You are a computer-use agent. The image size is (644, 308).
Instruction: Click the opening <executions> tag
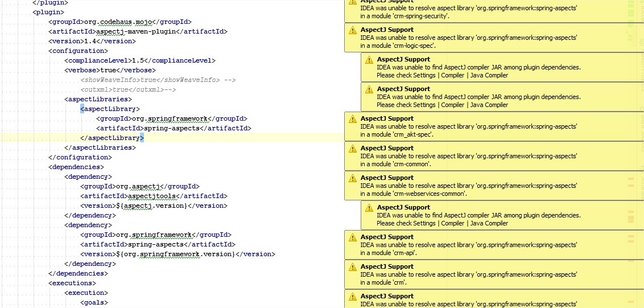point(72,283)
